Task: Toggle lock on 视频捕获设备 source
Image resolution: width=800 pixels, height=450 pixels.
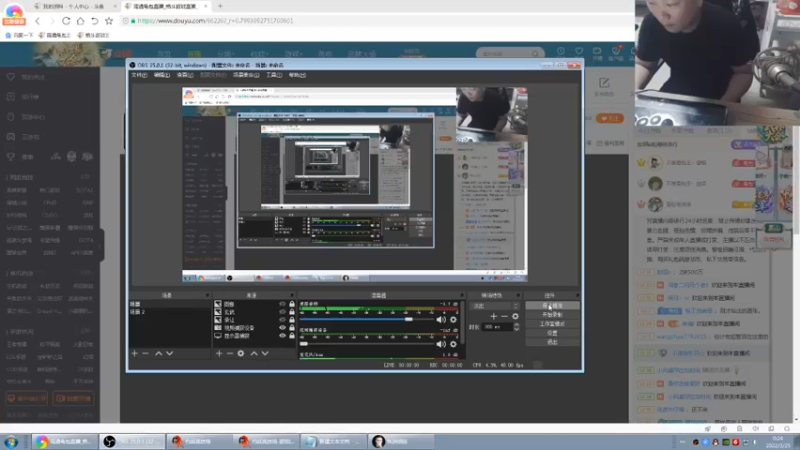Action: pos(292,328)
